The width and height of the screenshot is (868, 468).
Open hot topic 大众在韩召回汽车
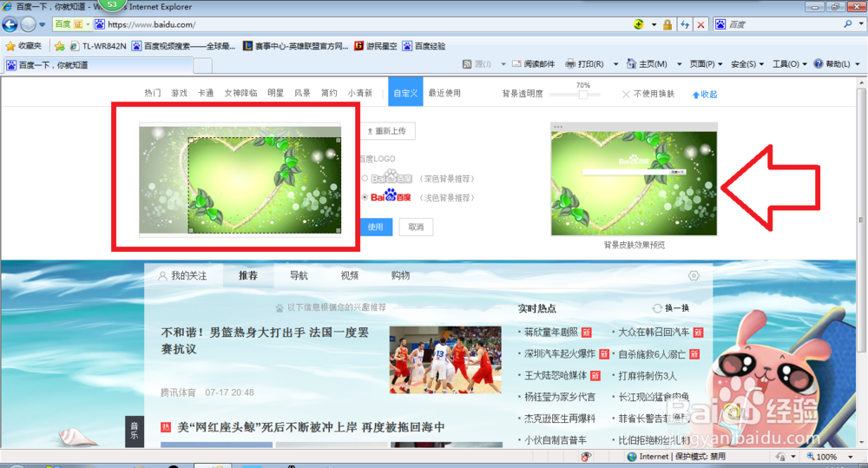654,333
